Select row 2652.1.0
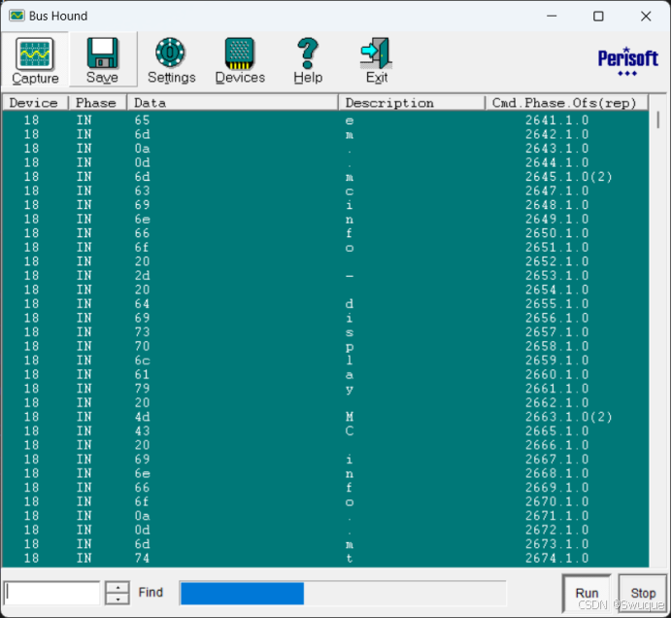 [325, 261]
